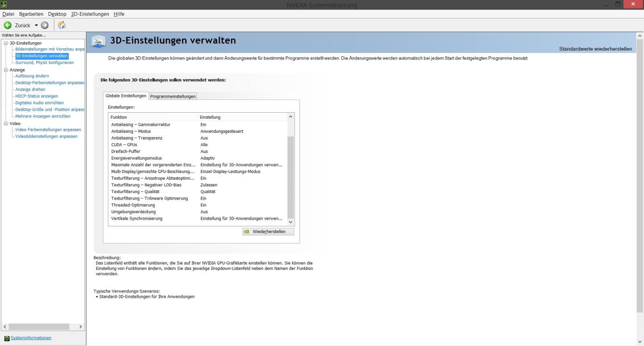
Task: Select Multi-Display/gemischte GPU-Beschleunigung row
Action: tap(198, 172)
